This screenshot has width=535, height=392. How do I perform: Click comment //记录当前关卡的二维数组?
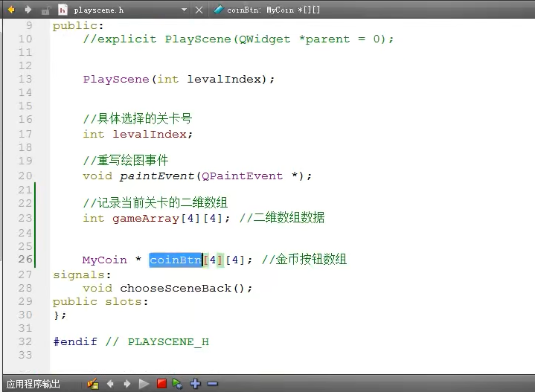click(156, 202)
